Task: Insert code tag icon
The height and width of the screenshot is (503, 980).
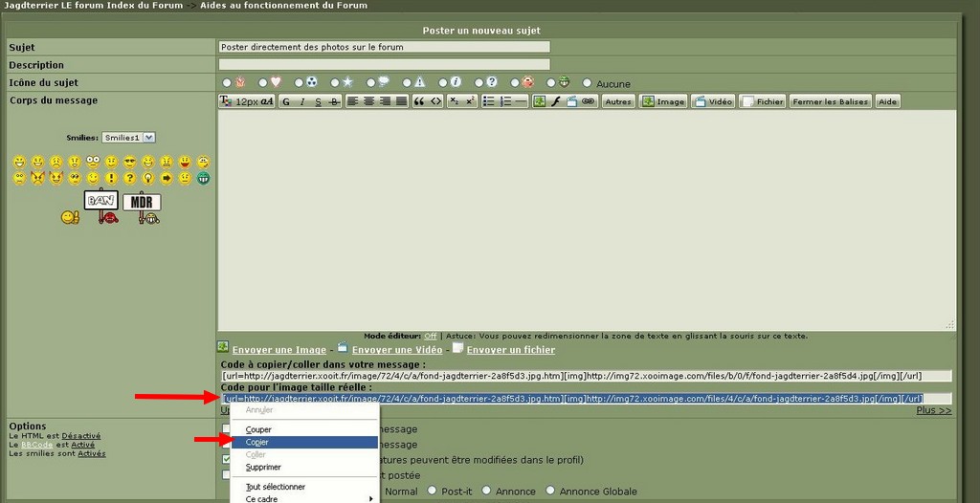Action: point(435,101)
